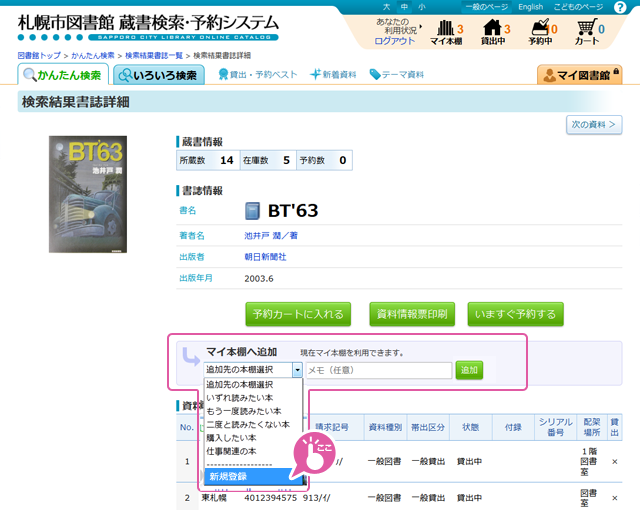Select small font size 小
This screenshot has height=510, width=640.
pos(422,7)
